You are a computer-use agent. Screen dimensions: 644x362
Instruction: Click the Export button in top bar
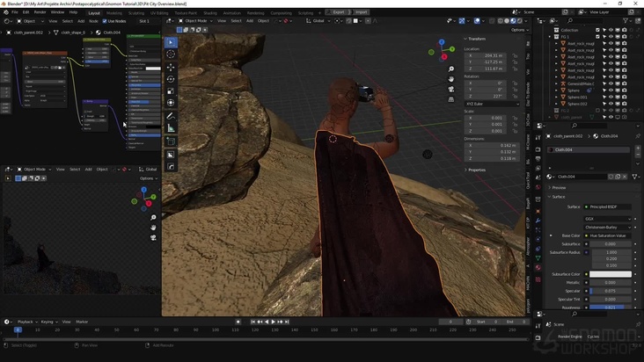(x=339, y=12)
